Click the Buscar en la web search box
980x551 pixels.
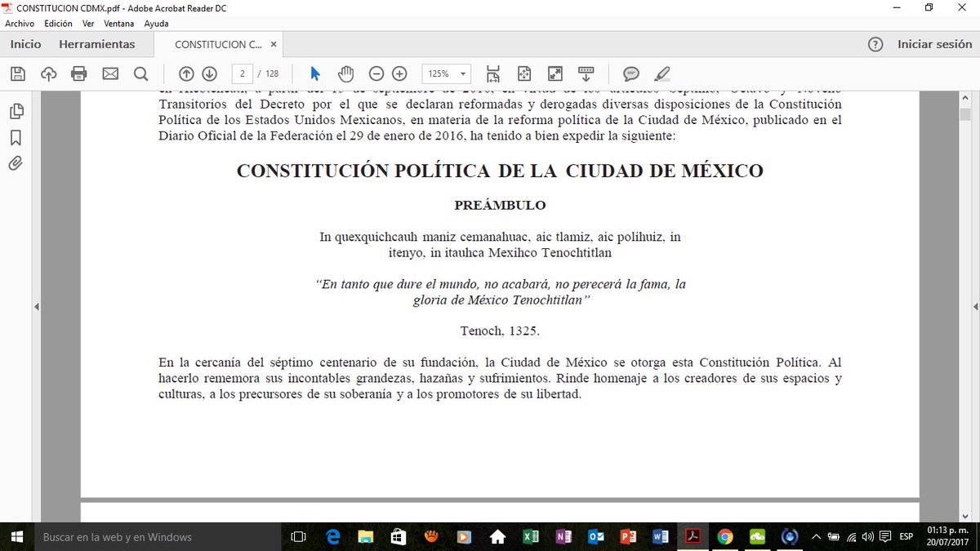157,536
